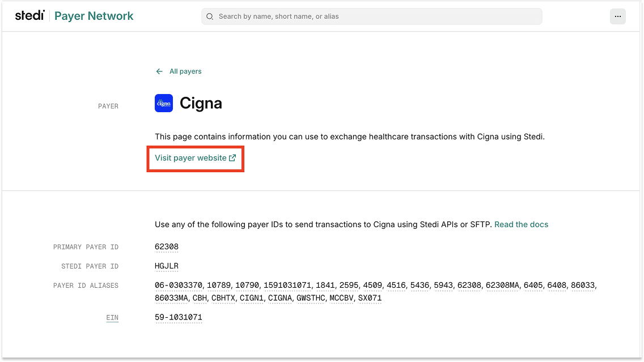Click alias 10789
The height and width of the screenshot is (362, 644).
pos(218,286)
